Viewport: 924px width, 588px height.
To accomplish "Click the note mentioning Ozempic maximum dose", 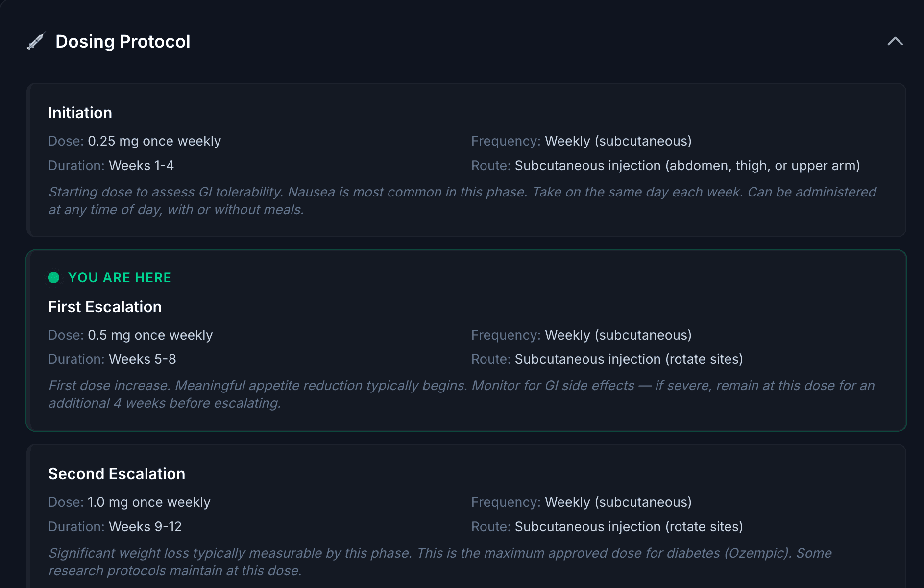I will 439,562.
